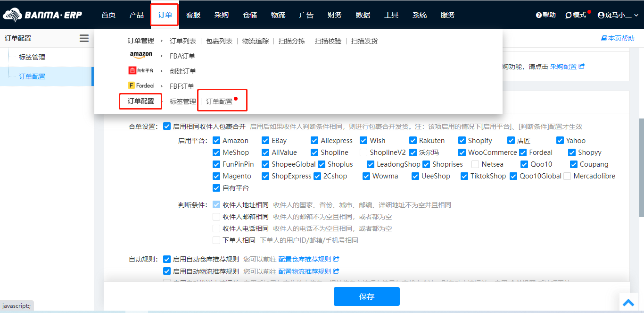Toggle 启用自动仓库推荐规则 checkbox
This screenshot has width=644, height=313.
[x=167, y=259]
